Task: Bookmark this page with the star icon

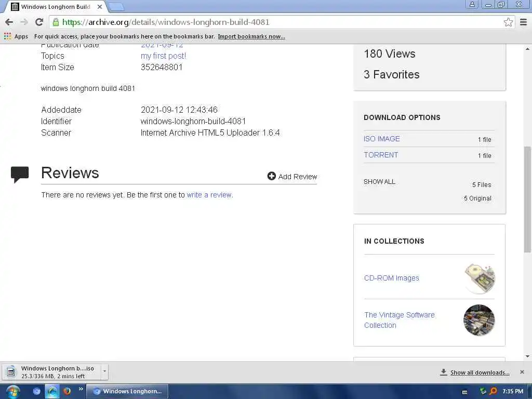Action: coord(508,22)
